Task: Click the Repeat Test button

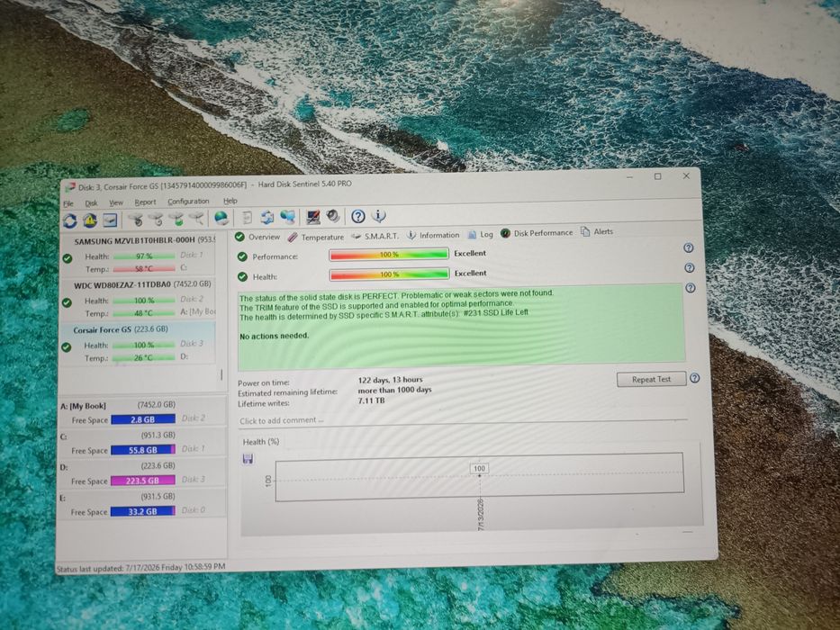Action: [652, 379]
